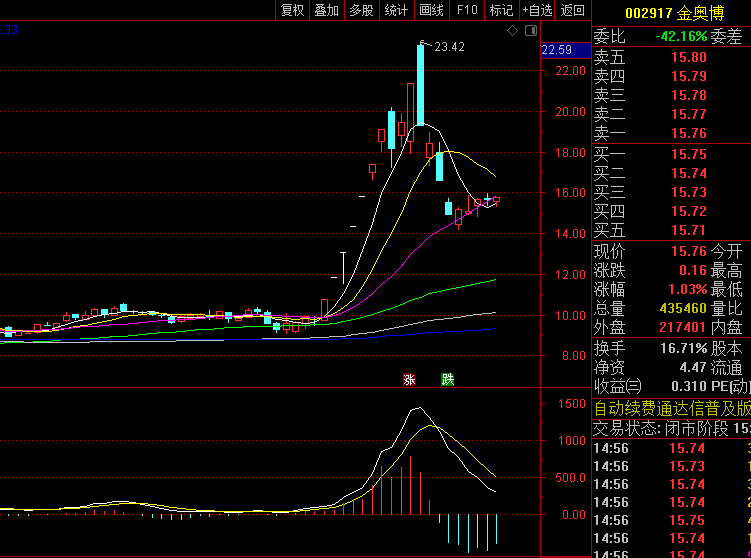Click the red 涨 marker icon
Image resolution: width=751 pixels, height=558 pixels.
coord(409,379)
